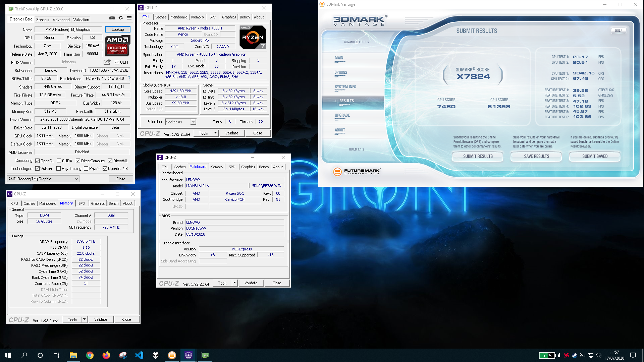Click Submit Saved in 3DMark Vantage
Screen dimensions: 644x362
(x=595, y=157)
